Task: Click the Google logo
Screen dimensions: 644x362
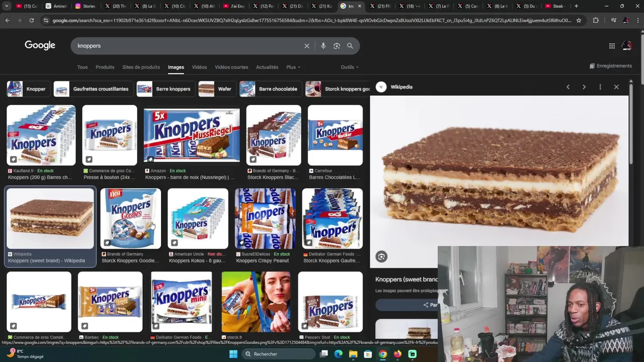Action: click(40, 45)
